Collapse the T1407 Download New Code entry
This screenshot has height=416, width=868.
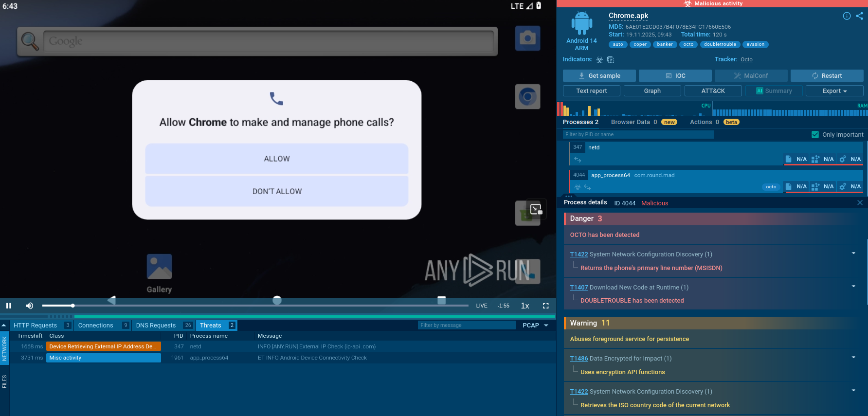[853, 287]
